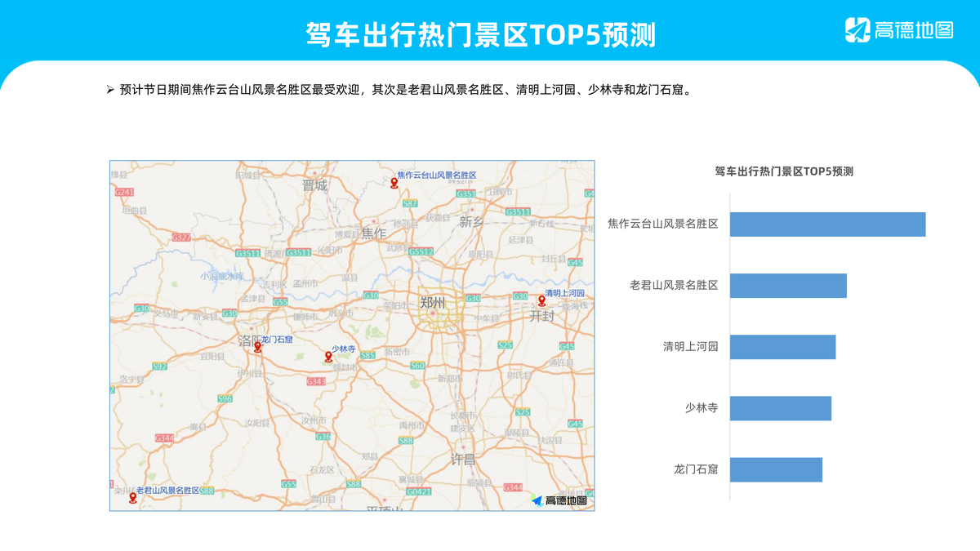This screenshot has height=551, width=980.
Task: Click the city name 许昌 on the map
Action: click(464, 459)
